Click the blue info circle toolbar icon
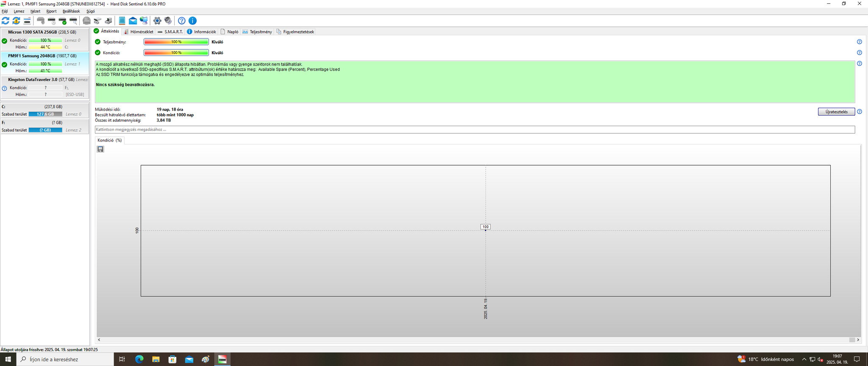 (192, 21)
